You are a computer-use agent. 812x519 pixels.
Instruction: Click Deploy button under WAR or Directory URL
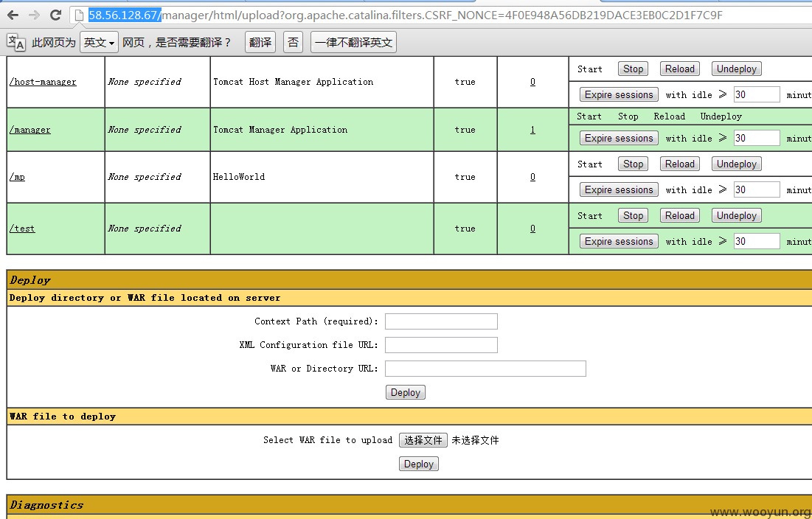(x=406, y=393)
